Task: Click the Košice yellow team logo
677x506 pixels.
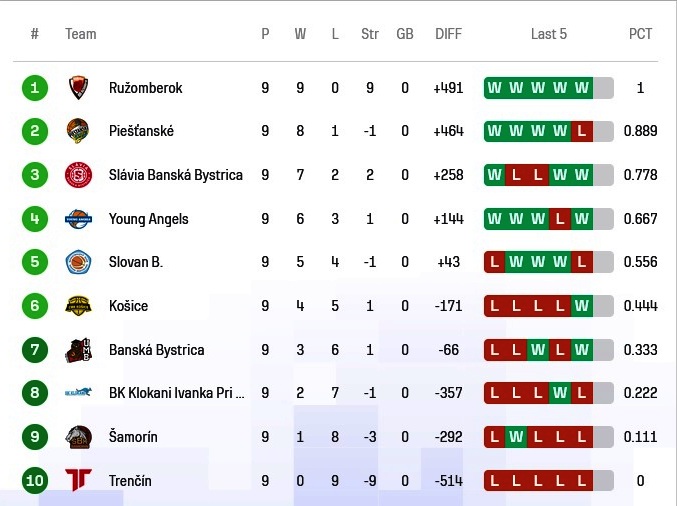Action: point(78,306)
